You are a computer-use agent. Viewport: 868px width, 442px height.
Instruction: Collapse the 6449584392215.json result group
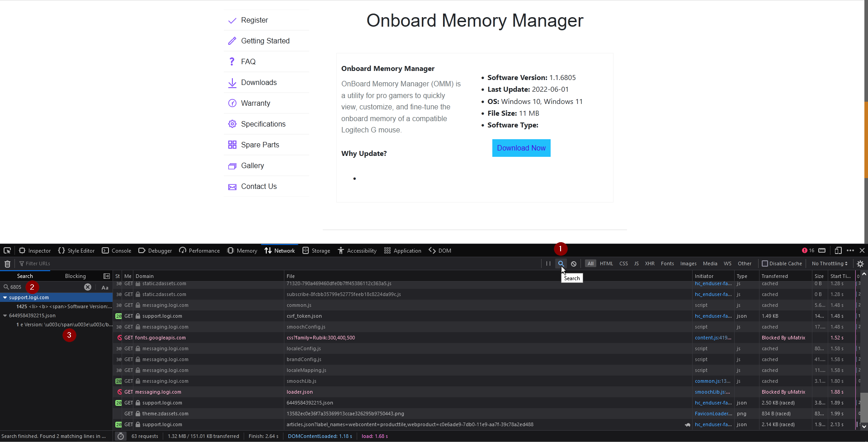[x=5, y=315]
